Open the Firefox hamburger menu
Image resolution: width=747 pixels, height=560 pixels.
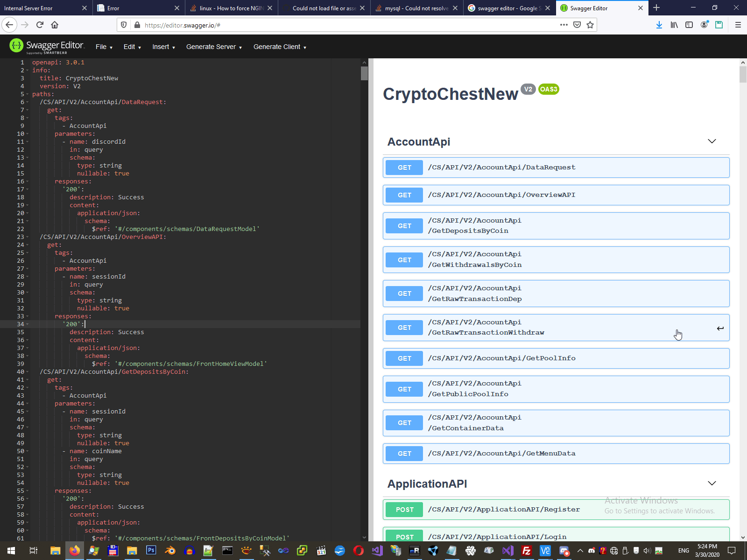click(738, 25)
